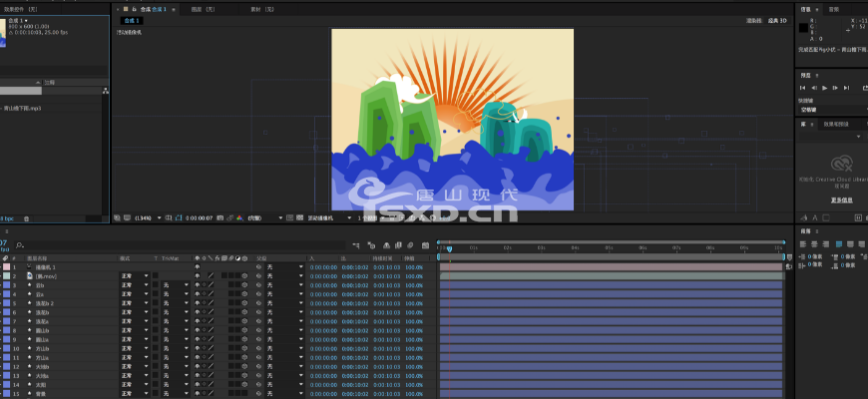Toggle the quality switch for layer 7
Screen dimensions: 868x399
click(x=211, y=321)
